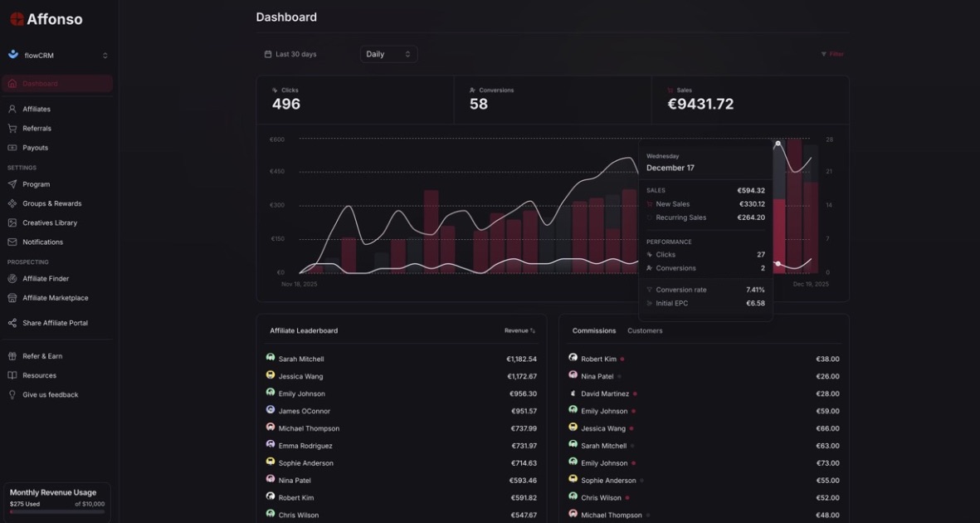The image size is (980, 523).
Task: Open the Daily interval dropdown
Action: click(388, 54)
